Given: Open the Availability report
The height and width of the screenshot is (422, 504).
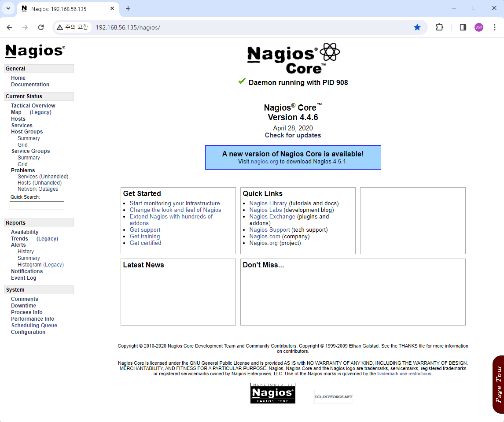Looking at the screenshot, I should [24, 232].
